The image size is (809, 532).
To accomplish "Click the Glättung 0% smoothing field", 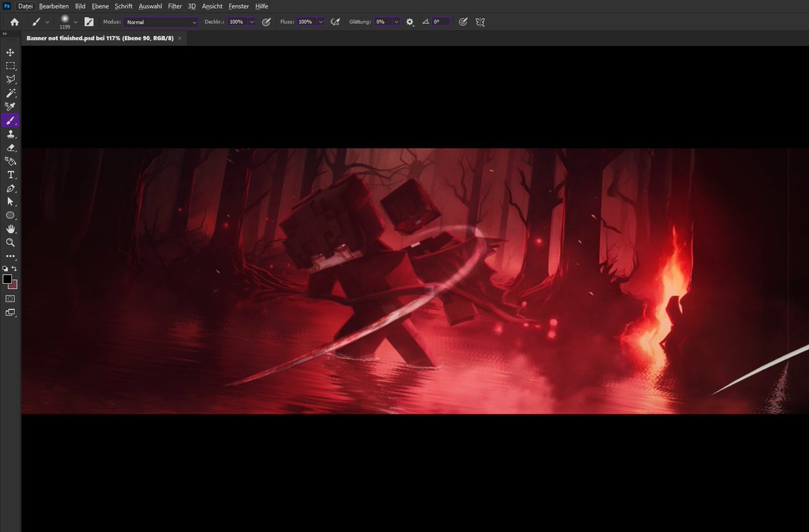I will click(x=384, y=22).
